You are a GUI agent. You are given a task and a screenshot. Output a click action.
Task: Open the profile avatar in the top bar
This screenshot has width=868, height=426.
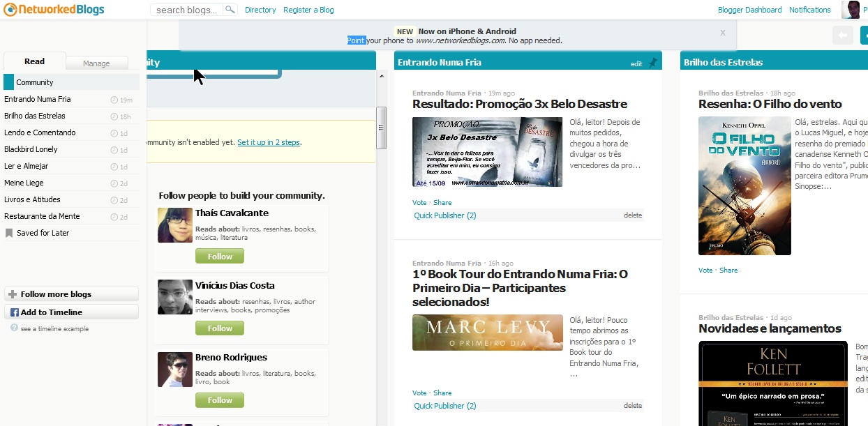[851, 10]
